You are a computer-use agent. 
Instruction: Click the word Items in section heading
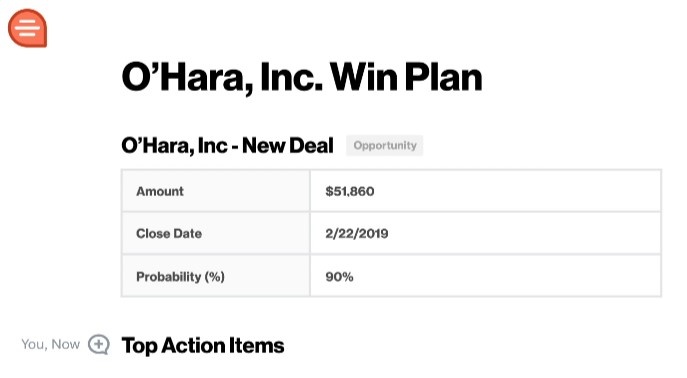coord(257,346)
